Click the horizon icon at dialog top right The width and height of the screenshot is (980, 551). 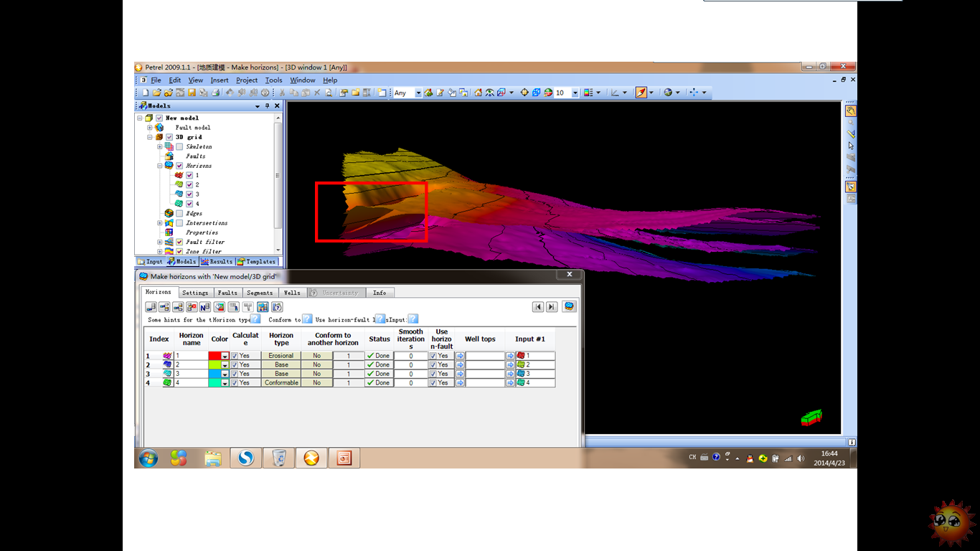569,306
